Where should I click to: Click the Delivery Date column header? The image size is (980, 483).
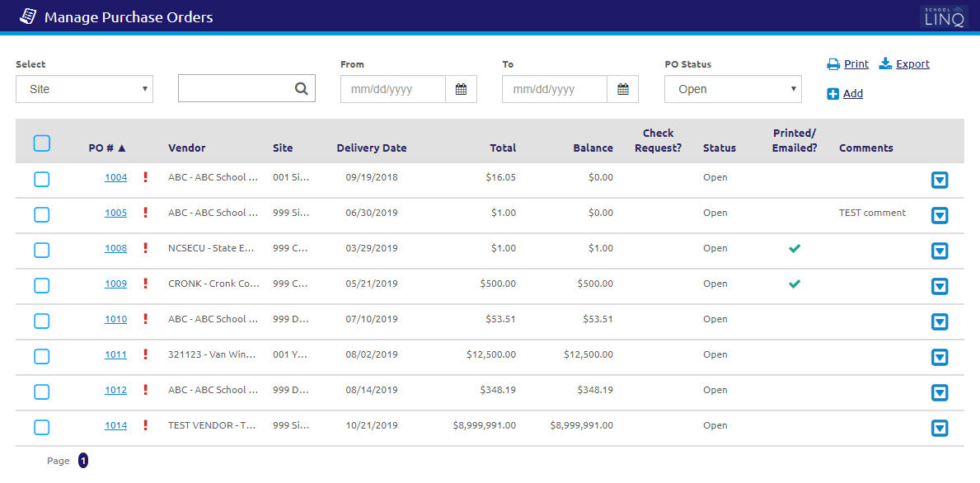click(371, 148)
